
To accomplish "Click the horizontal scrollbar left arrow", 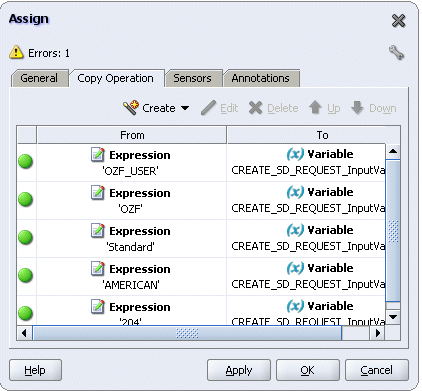I will click(x=24, y=333).
